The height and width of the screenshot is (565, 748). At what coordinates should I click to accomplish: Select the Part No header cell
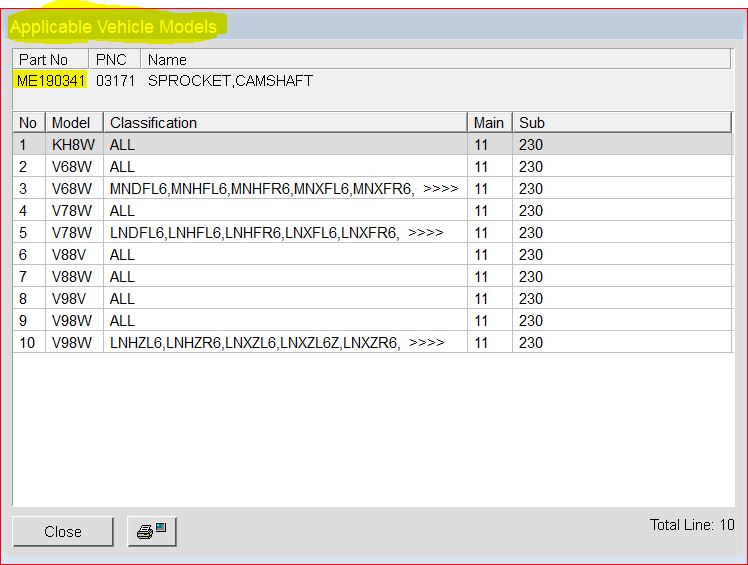(x=50, y=60)
